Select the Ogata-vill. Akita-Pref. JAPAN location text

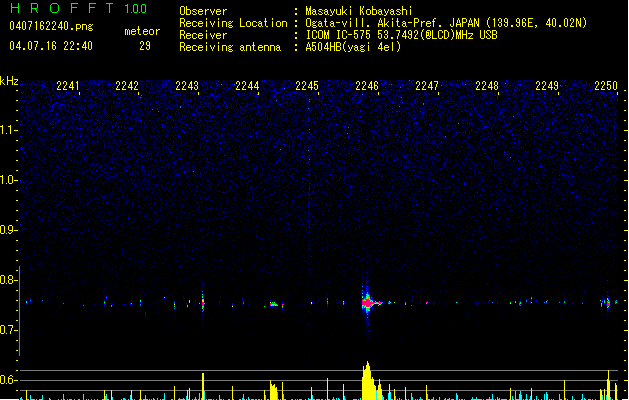[446, 23]
